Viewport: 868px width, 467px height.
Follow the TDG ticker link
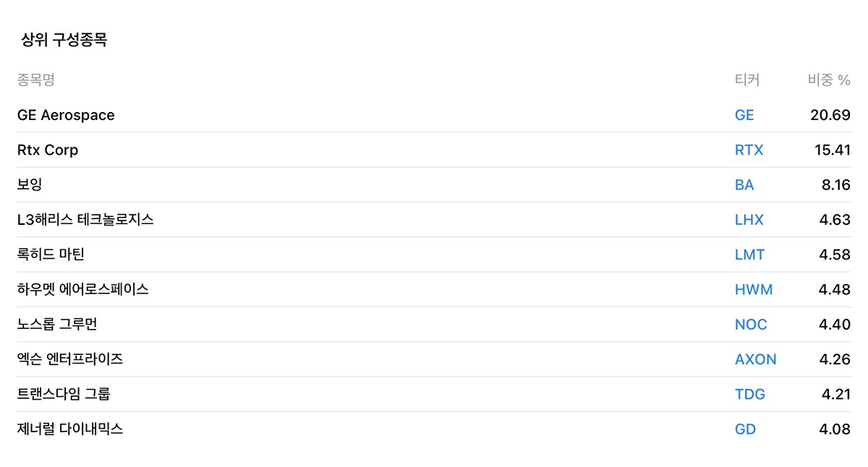750,394
